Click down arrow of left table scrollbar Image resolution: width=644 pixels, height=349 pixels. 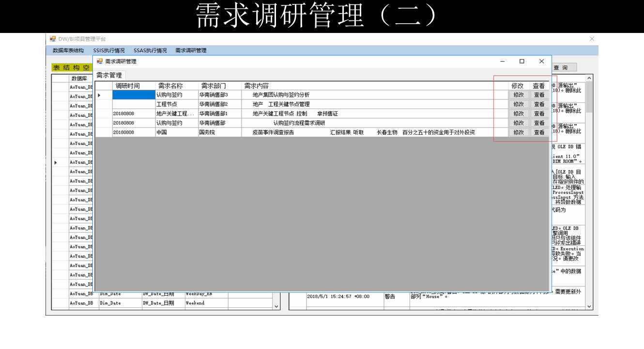[x=276, y=306]
